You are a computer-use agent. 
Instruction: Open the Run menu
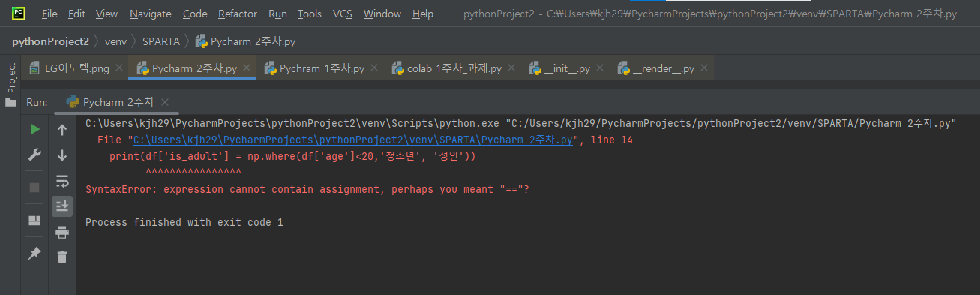pyautogui.click(x=277, y=14)
